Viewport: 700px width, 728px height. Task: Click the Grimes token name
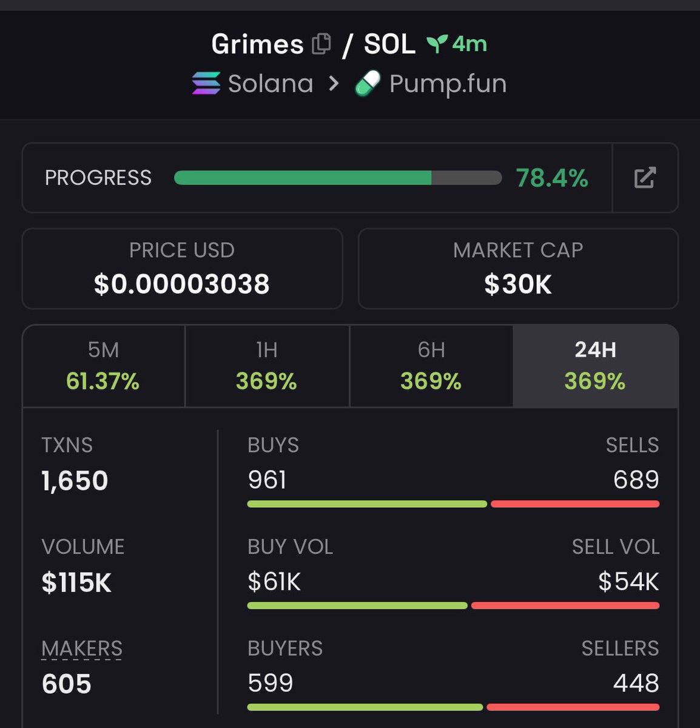(257, 44)
